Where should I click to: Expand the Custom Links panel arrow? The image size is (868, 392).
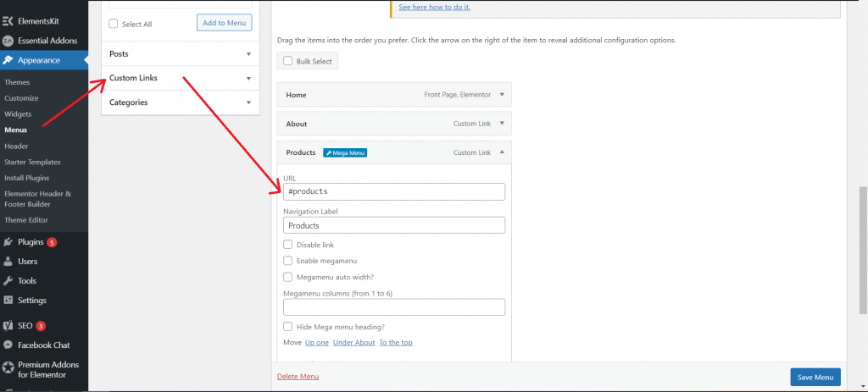(248, 79)
